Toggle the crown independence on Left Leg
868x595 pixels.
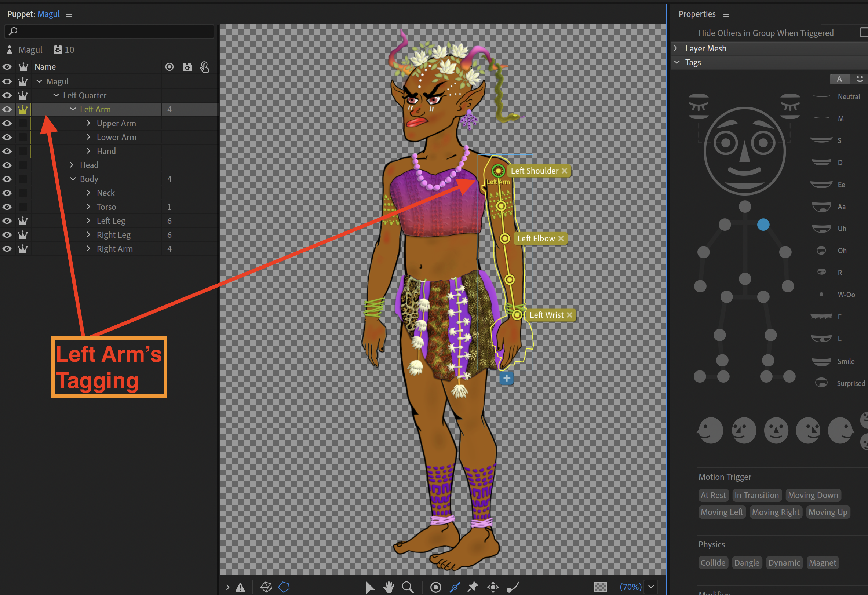click(23, 221)
